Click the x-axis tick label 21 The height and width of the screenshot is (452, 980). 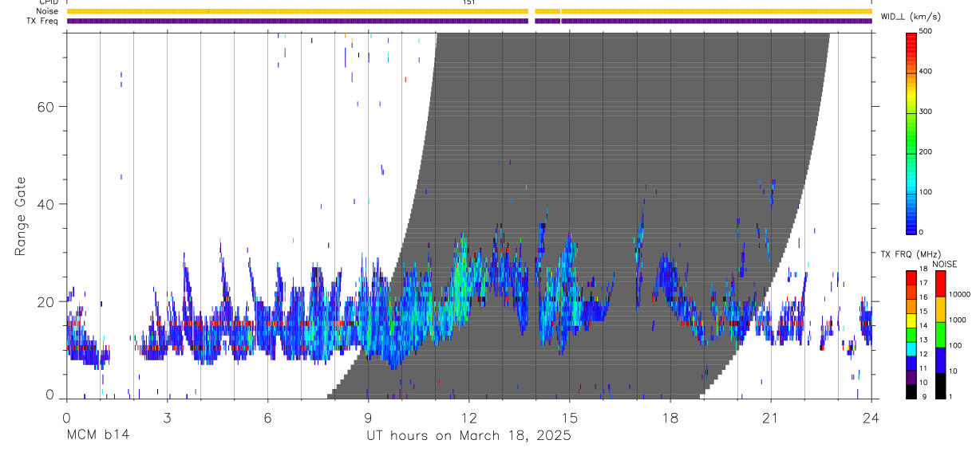tap(771, 417)
